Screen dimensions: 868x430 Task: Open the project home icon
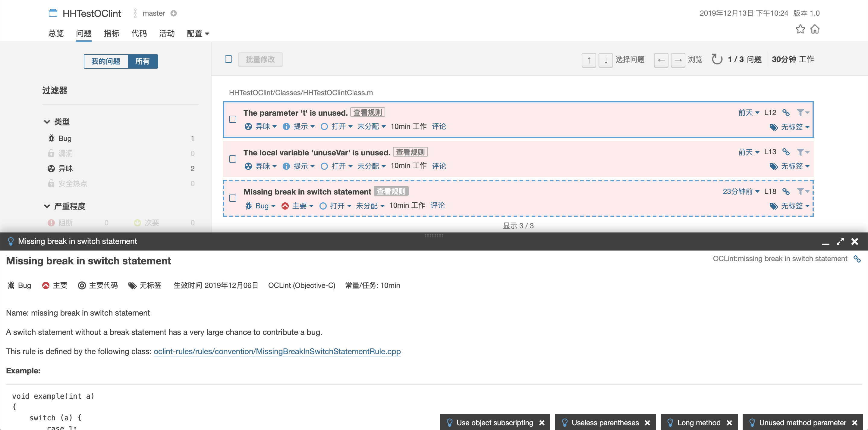[815, 29]
